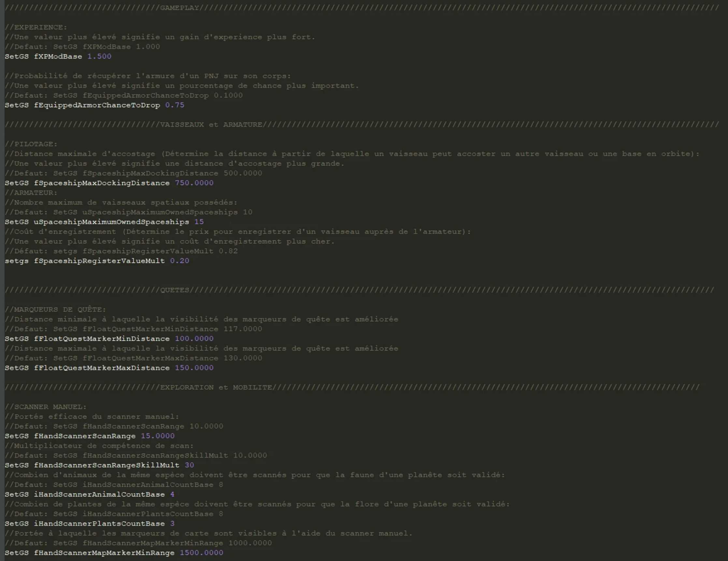Click the iHandScannerPlantsCountBase value 3
This screenshot has width=728, height=561.
point(172,524)
